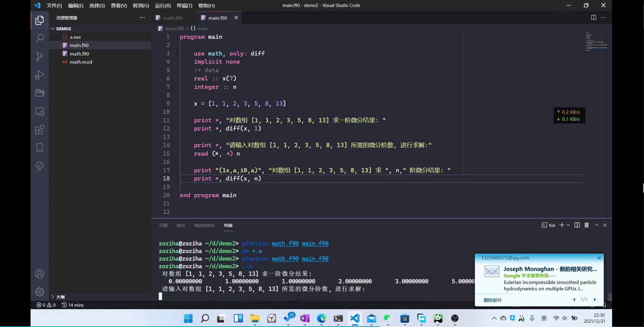Open Explorer panel More Actions ellipsis
Image resolution: width=644 pixels, height=327 pixels.
click(x=142, y=17)
